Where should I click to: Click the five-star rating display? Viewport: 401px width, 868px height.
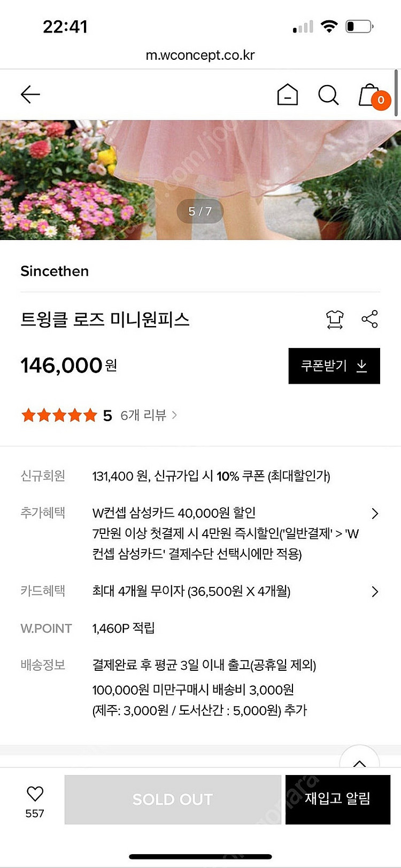click(x=59, y=415)
